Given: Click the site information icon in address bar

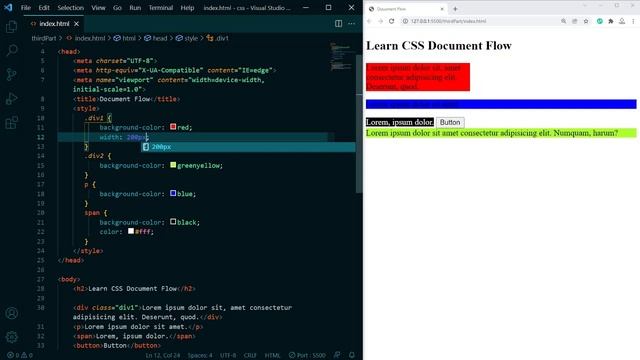Looking at the screenshot, I should tap(405, 21).
